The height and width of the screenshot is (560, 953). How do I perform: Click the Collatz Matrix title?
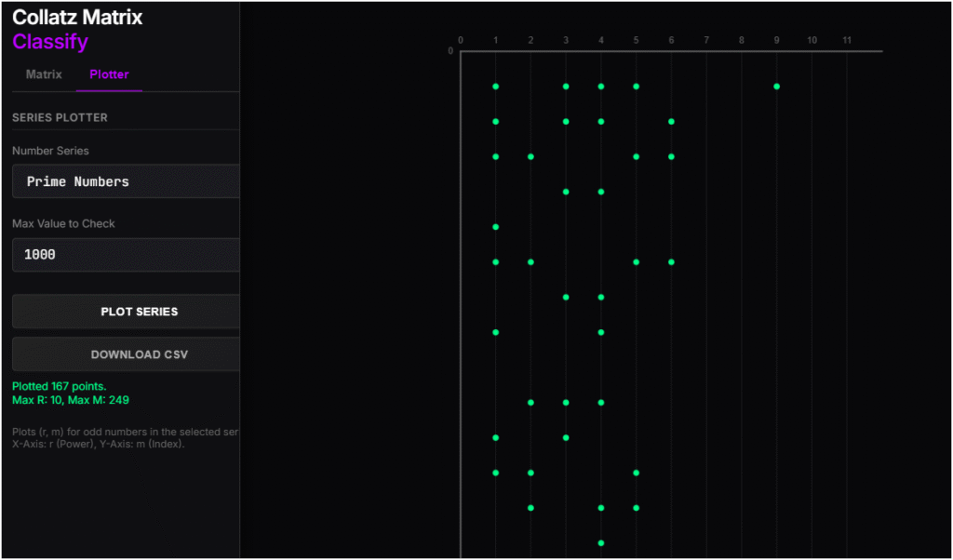(x=77, y=17)
